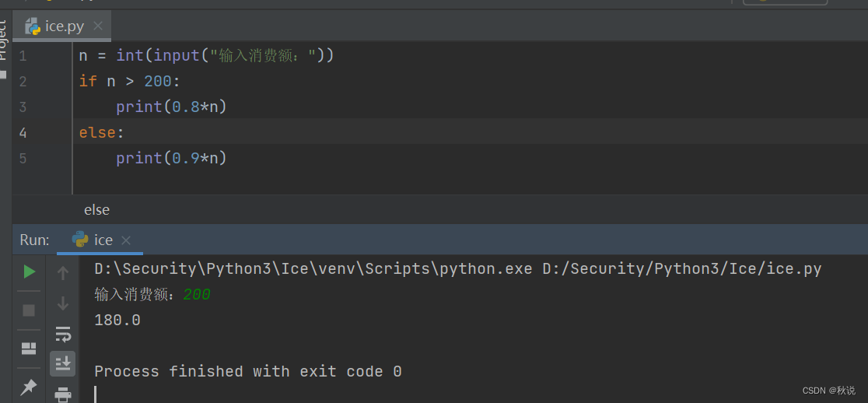The height and width of the screenshot is (403, 868).
Task: Click the print(0.9*n) code line
Action: coord(172,159)
